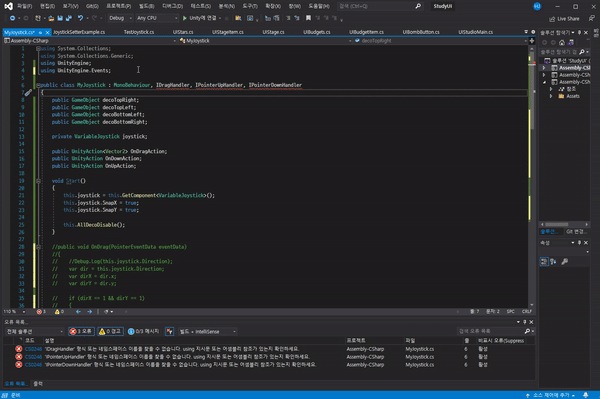The width and height of the screenshot is (600, 399).
Task: Toggle the clear filters button in Error List
Action: click(170, 331)
